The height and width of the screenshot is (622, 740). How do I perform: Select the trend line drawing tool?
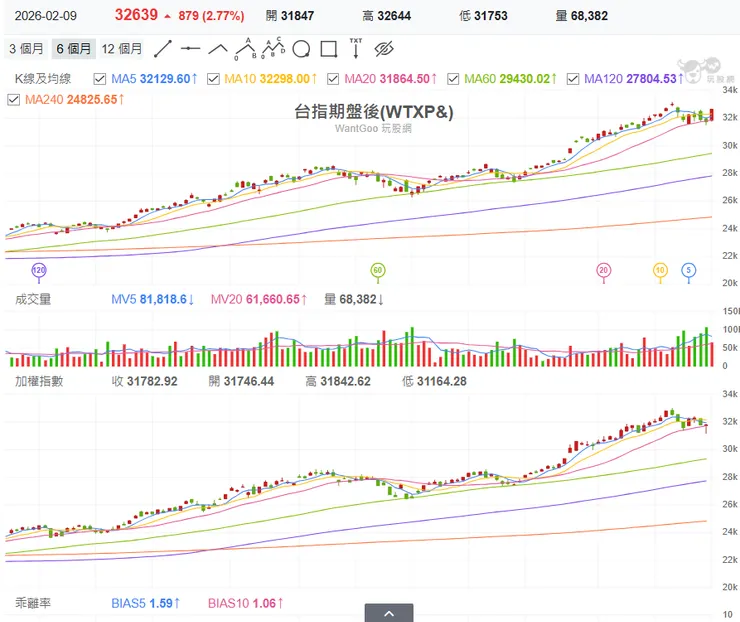pyautogui.click(x=163, y=49)
